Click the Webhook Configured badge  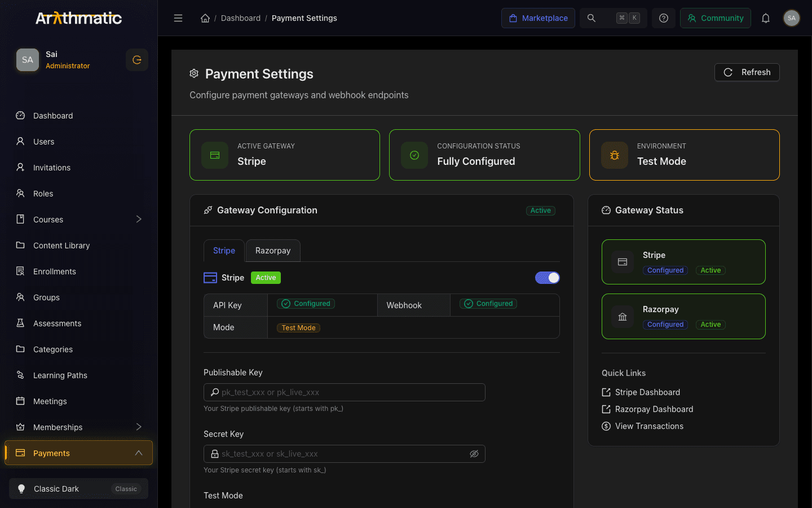click(x=488, y=304)
